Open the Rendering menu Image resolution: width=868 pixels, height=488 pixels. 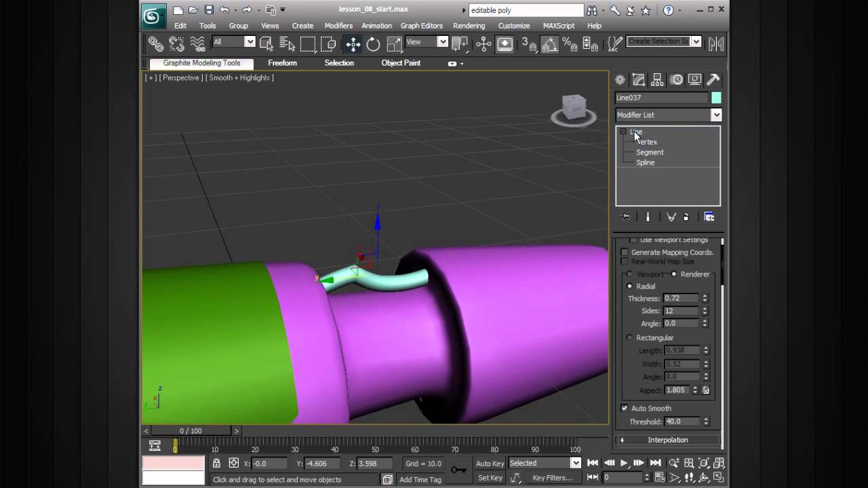(469, 26)
